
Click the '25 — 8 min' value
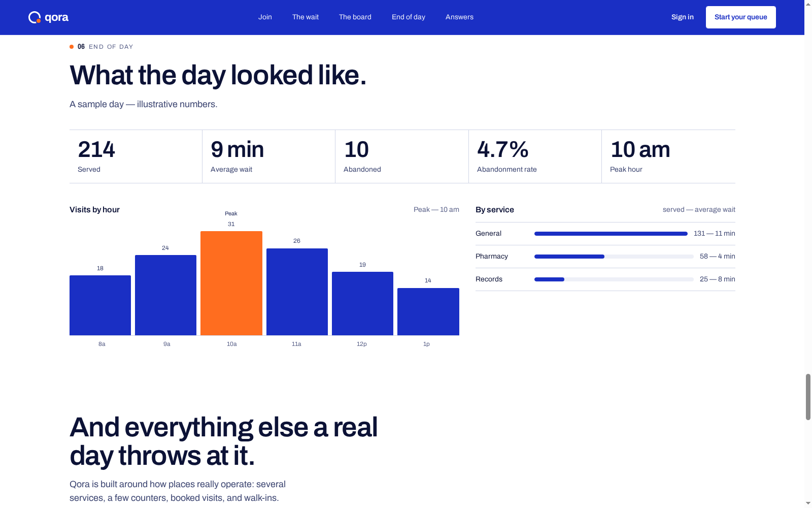pos(718,279)
